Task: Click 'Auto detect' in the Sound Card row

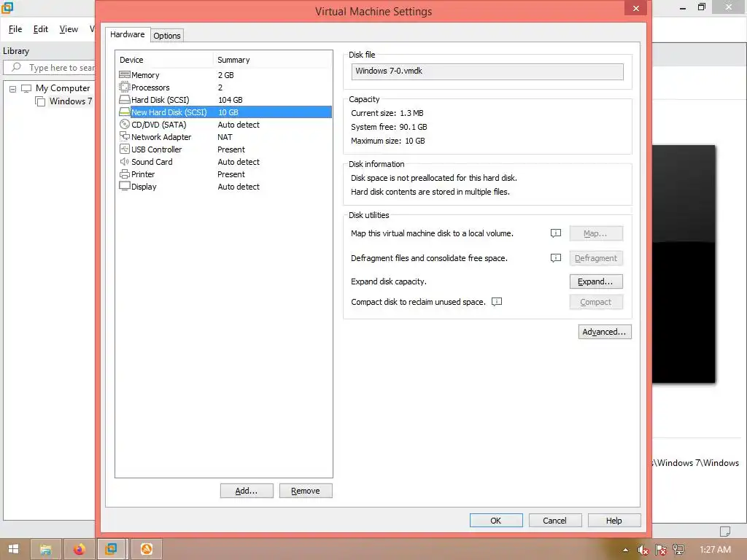Action: pos(239,162)
